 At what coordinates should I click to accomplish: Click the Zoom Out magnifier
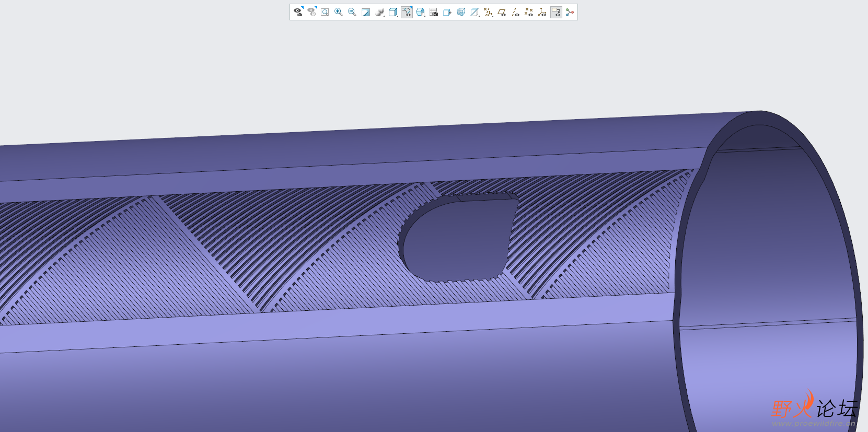coord(352,12)
